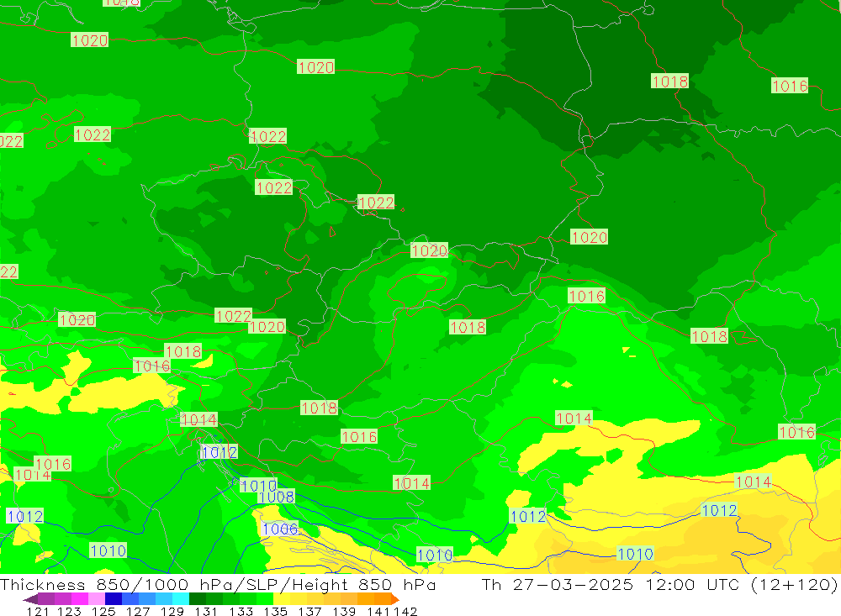Click the legend value 133
Viewport: 841px width, 616px height.
[241, 611]
